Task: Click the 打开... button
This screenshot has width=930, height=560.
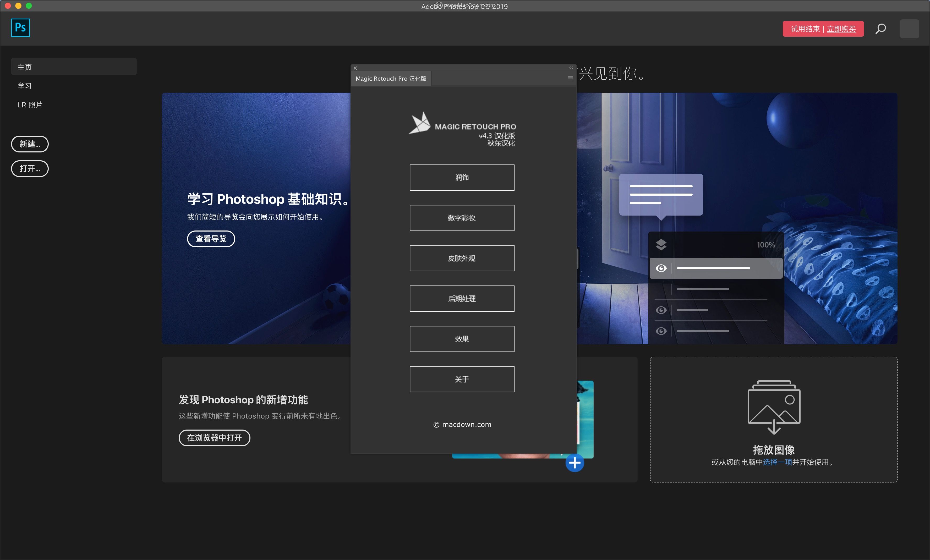Action: click(x=30, y=169)
